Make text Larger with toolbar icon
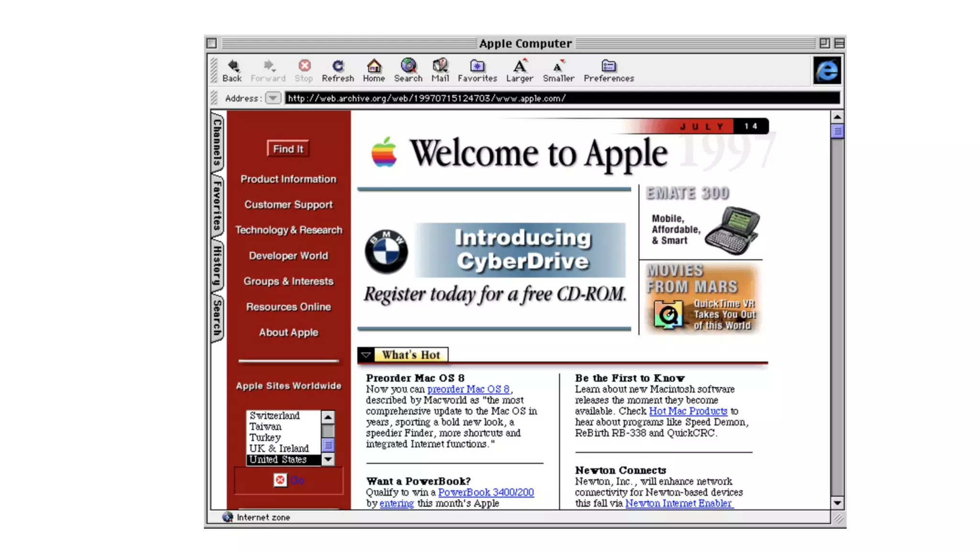 point(520,66)
